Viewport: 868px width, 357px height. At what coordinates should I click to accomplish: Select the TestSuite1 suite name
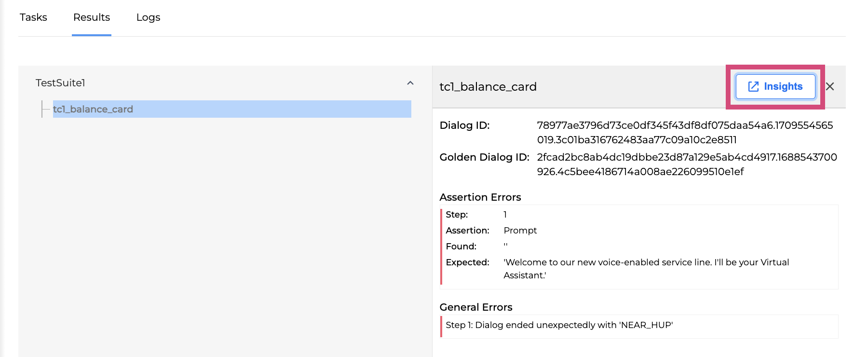pos(60,83)
